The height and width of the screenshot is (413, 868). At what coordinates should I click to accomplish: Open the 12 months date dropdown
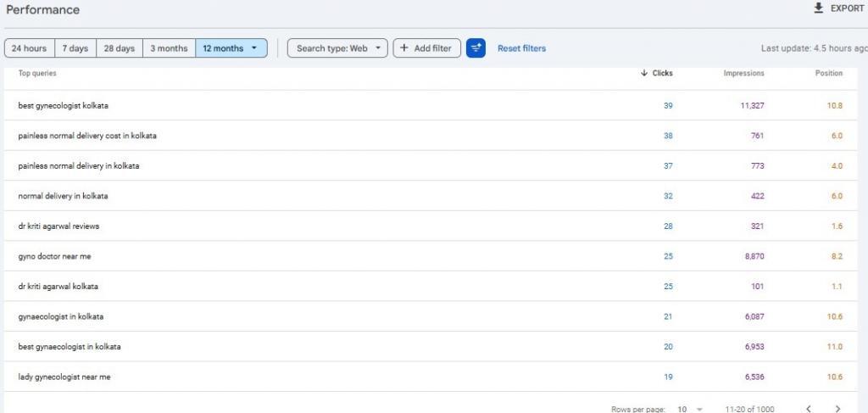(231, 48)
